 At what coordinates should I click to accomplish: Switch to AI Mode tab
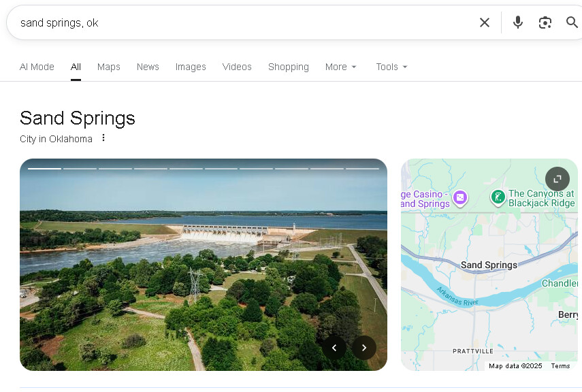[37, 67]
